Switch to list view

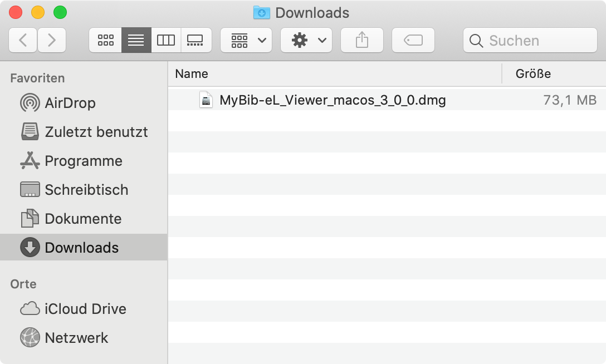pos(136,40)
